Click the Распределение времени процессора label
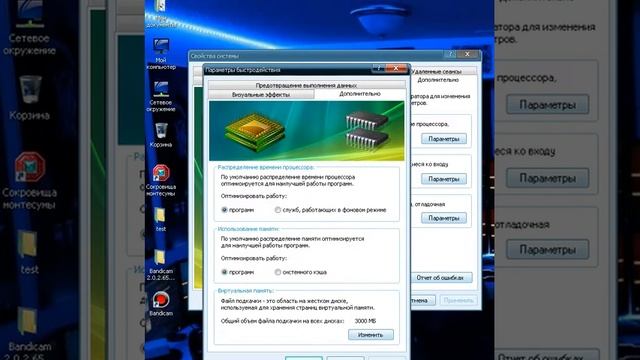 [266, 167]
